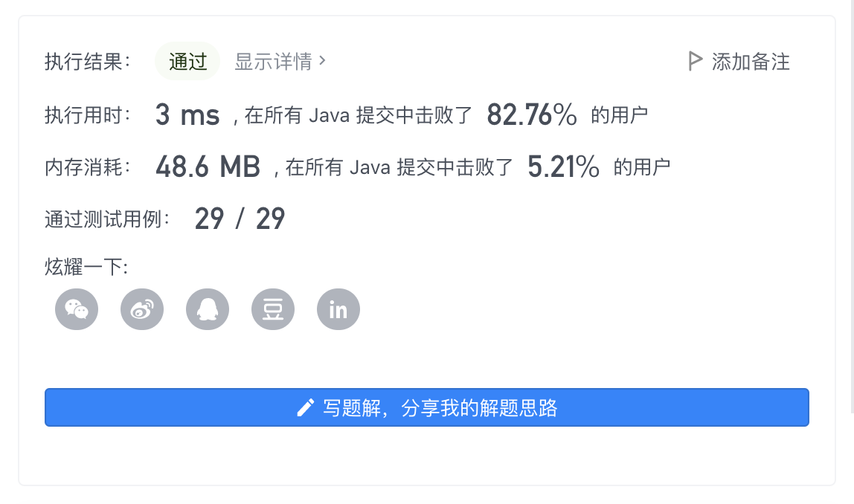Share result via the LinkedIn icon

click(x=338, y=308)
